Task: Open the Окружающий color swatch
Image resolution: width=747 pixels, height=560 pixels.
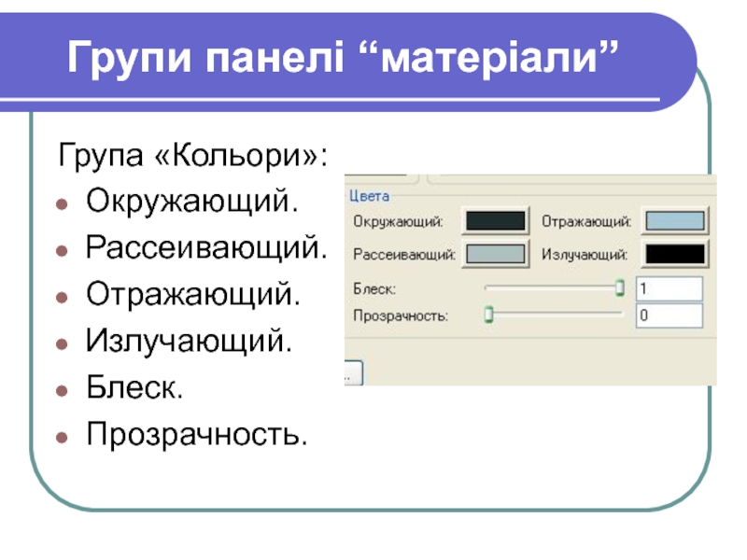Action: coord(496,222)
